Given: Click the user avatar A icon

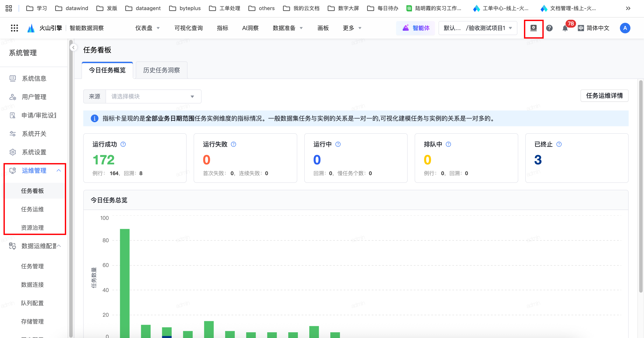Looking at the screenshot, I should 625,28.
